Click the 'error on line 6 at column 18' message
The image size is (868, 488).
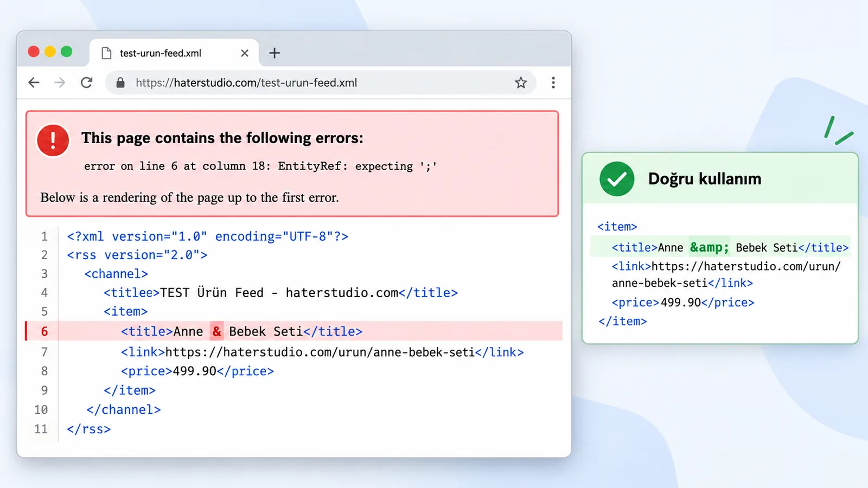pyautogui.click(x=260, y=166)
